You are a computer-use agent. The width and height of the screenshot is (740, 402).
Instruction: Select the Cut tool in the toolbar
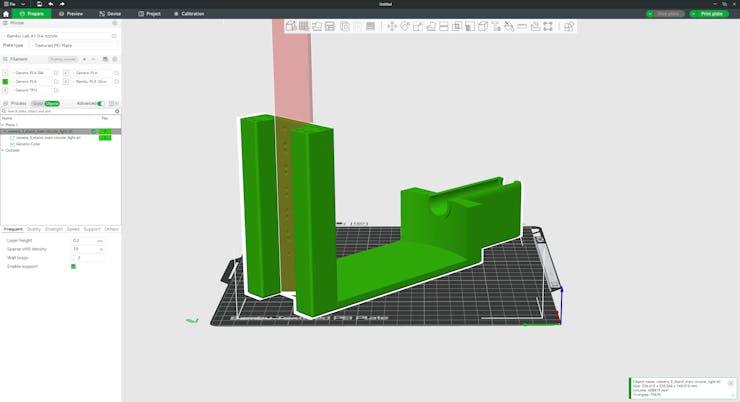point(444,26)
